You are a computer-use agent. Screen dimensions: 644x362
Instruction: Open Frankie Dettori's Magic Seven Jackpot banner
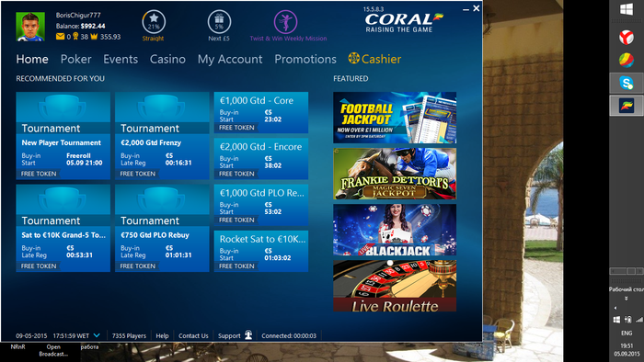(x=395, y=174)
